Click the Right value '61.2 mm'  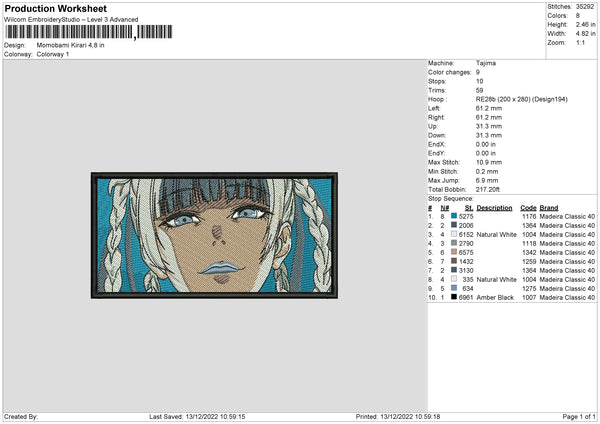[x=489, y=117]
